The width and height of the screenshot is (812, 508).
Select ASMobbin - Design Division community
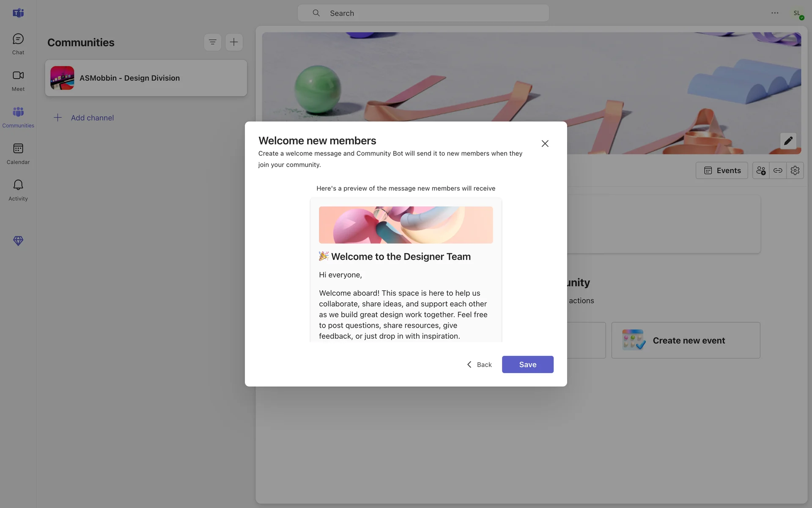tap(146, 78)
